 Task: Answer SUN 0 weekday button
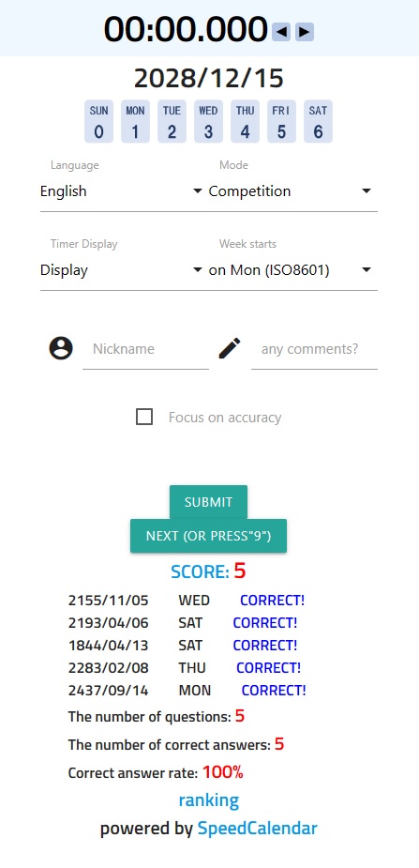click(x=99, y=122)
